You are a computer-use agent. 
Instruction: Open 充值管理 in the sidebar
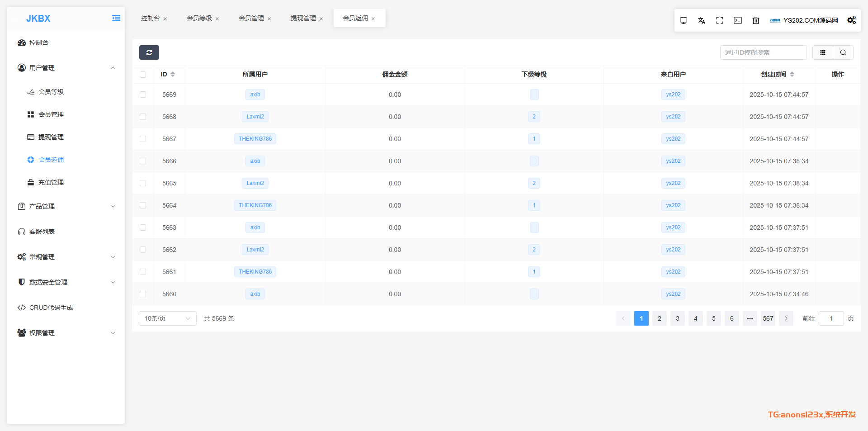51,182
